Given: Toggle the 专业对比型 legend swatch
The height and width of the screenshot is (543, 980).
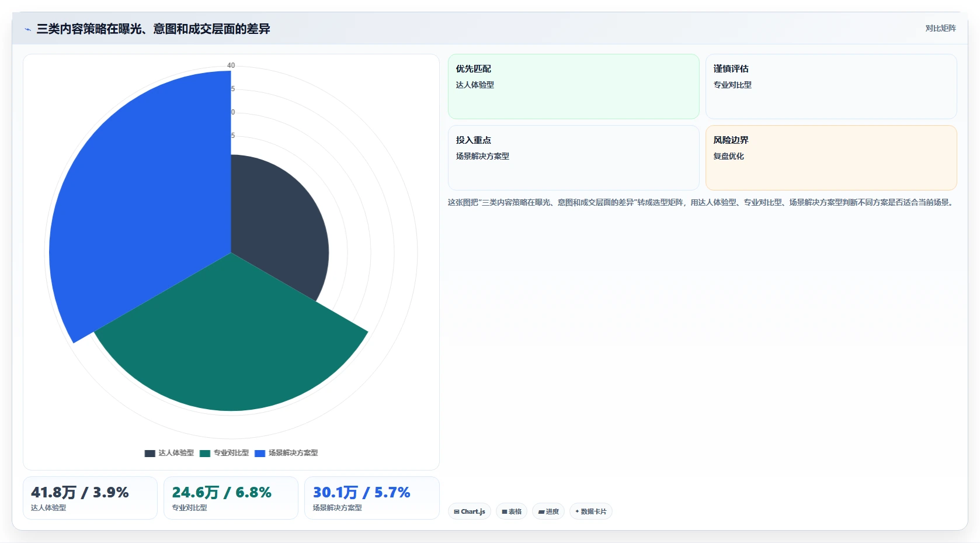Looking at the screenshot, I should (x=204, y=453).
